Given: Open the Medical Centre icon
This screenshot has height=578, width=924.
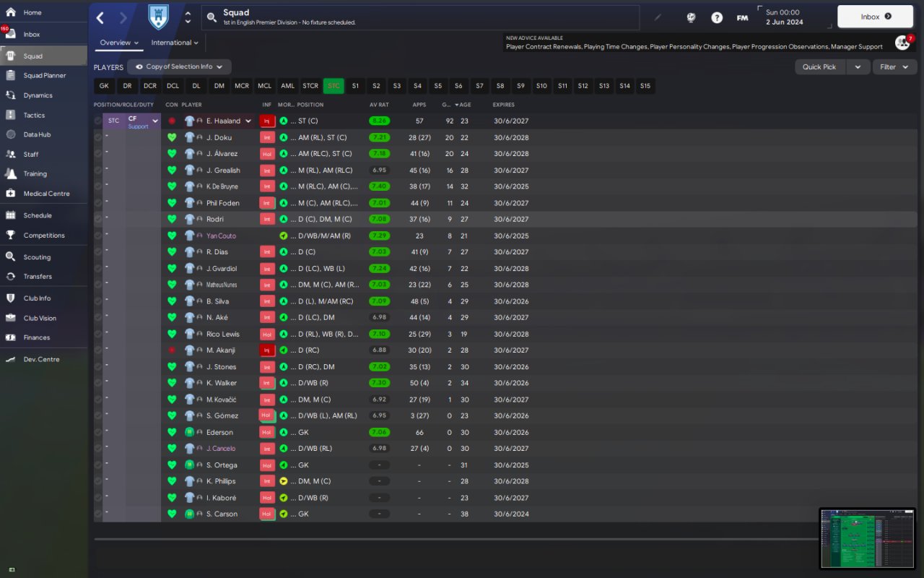Looking at the screenshot, I should [11, 194].
